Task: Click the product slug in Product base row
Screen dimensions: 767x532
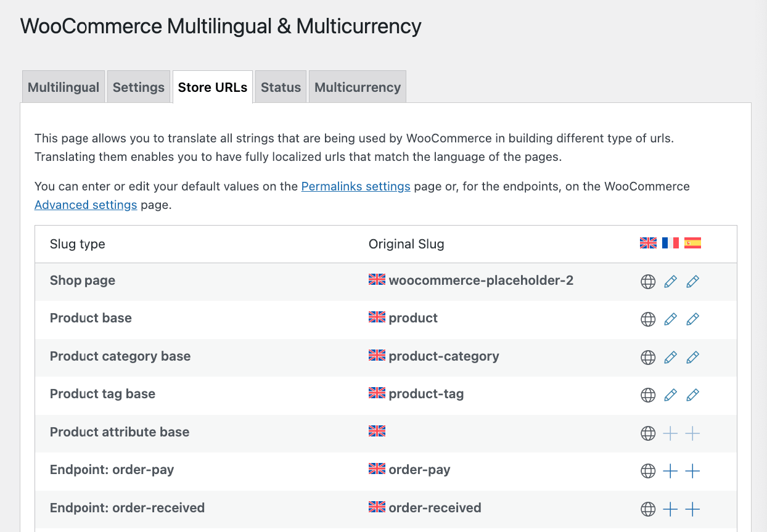Action: [413, 318]
